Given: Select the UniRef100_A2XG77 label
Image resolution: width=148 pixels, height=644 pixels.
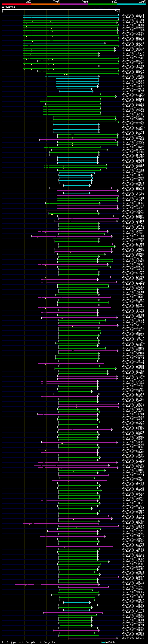Looking at the screenshot, I should tap(133, 145).
